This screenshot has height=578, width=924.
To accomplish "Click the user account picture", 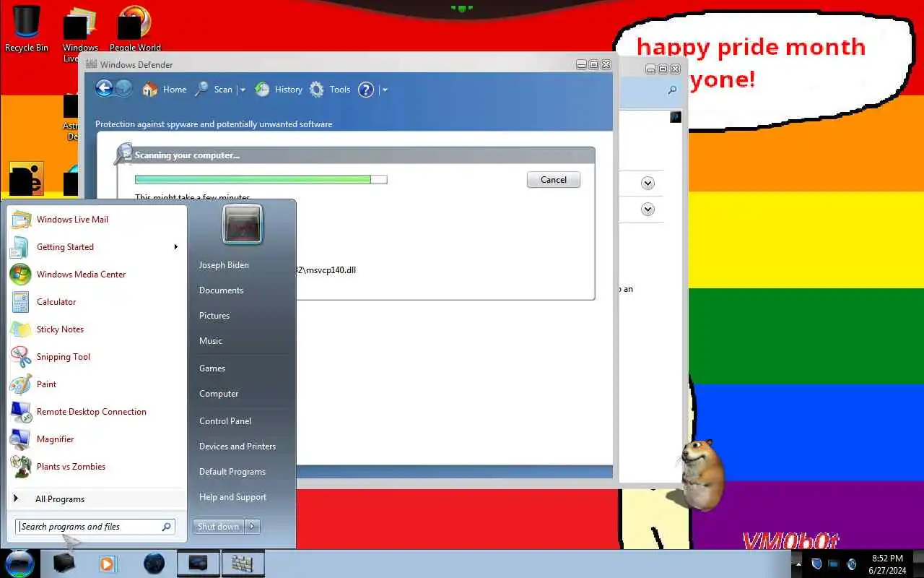I will tap(243, 224).
